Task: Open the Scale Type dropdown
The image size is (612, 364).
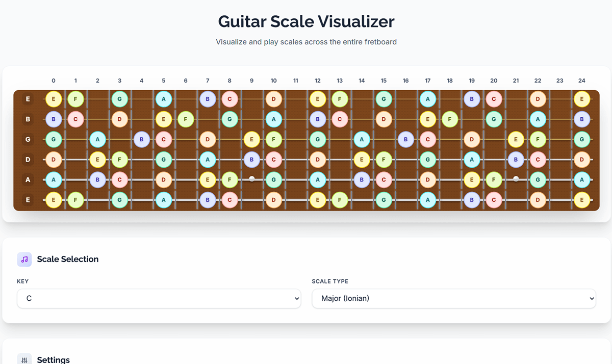Action: tap(453, 298)
